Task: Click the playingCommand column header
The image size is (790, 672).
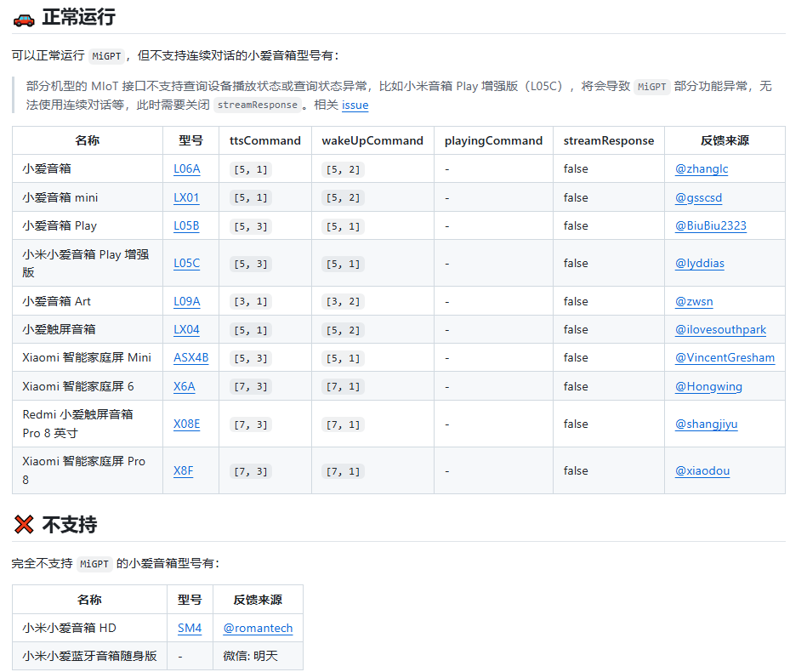Action: coord(493,140)
